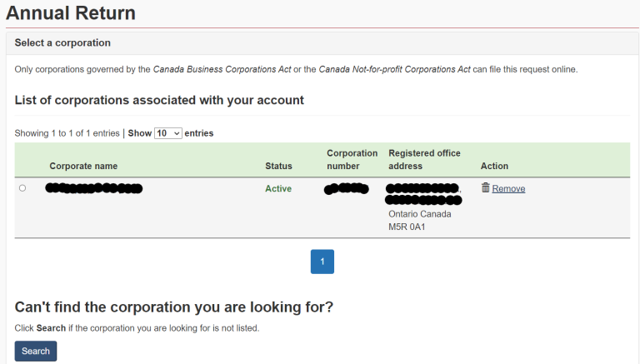Click the Select a corporation panel heading
Viewport: 640px width, 364px height.
click(62, 42)
